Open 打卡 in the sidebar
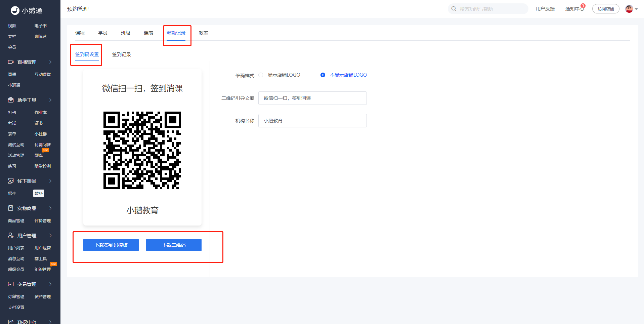This screenshot has height=324, width=644. (x=12, y=113)
